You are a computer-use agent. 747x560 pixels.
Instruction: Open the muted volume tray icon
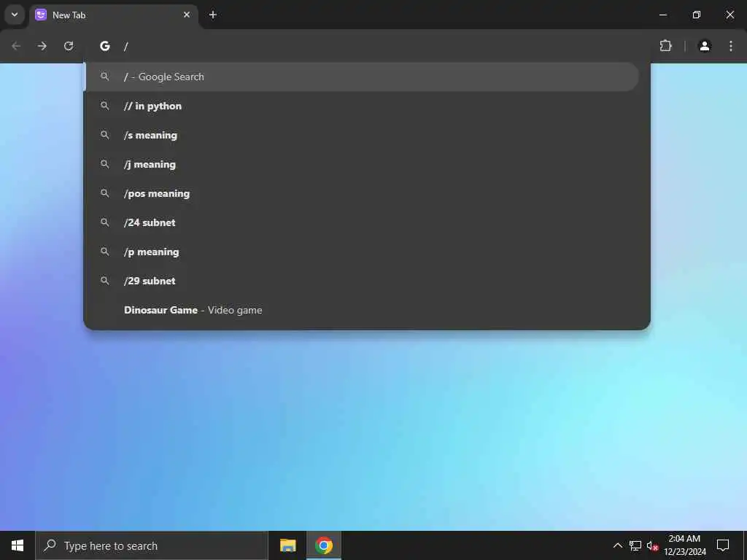(652, 545)
